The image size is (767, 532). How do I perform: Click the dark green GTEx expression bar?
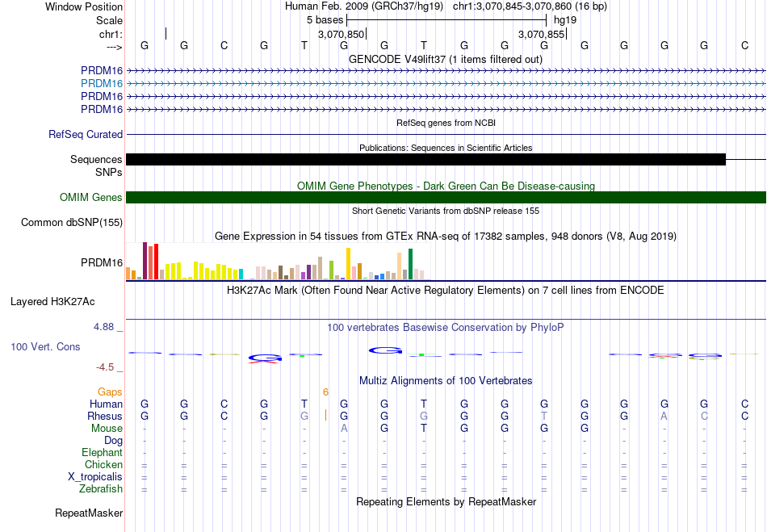[410, 264]
